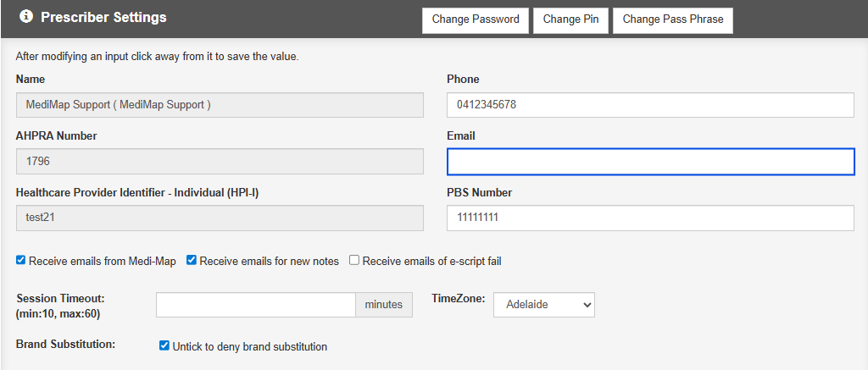Uncheck Receive emails for new notes
This screenshot has width=868, height=370.
pos(192,260)
